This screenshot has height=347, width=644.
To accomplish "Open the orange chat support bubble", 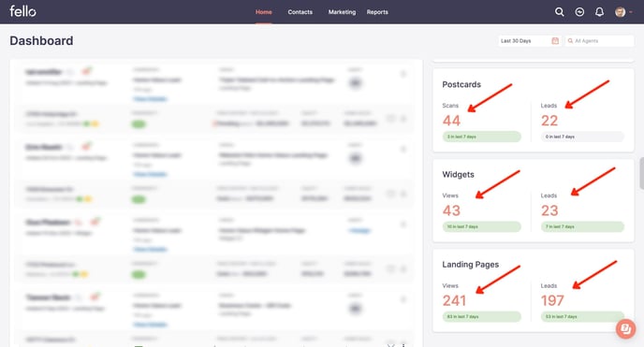I will (625, 328).
